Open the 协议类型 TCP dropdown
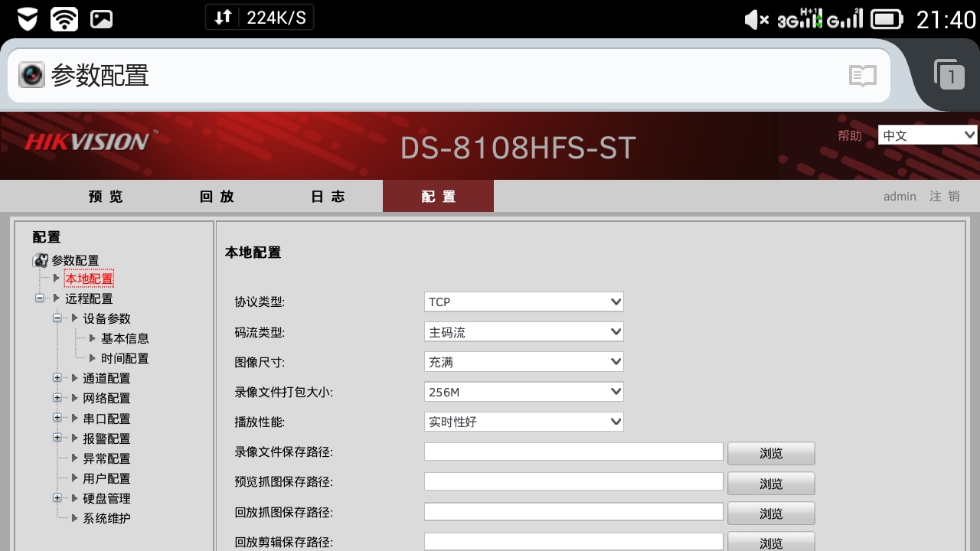Screen dimensions: 980x551 [x=524, y=302]
